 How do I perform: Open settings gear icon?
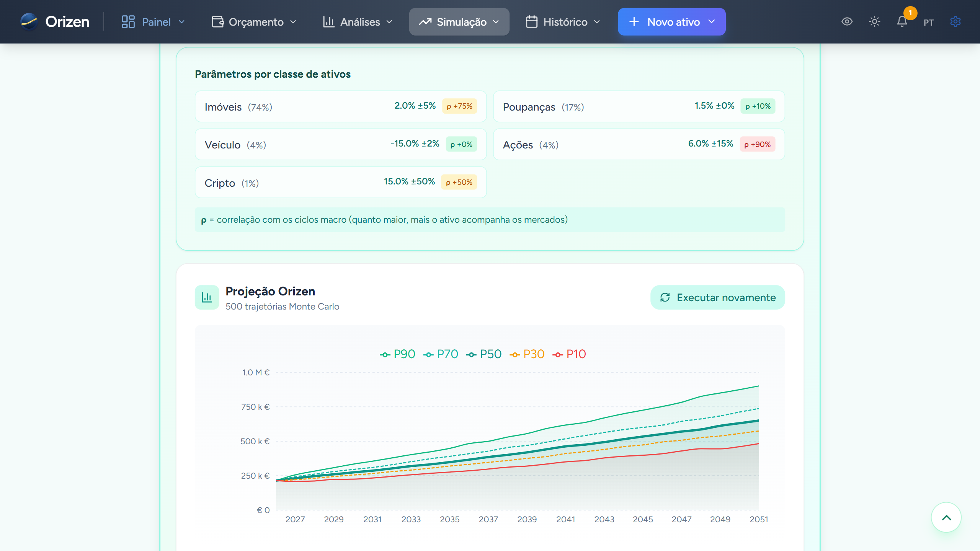tap(955, 21)
